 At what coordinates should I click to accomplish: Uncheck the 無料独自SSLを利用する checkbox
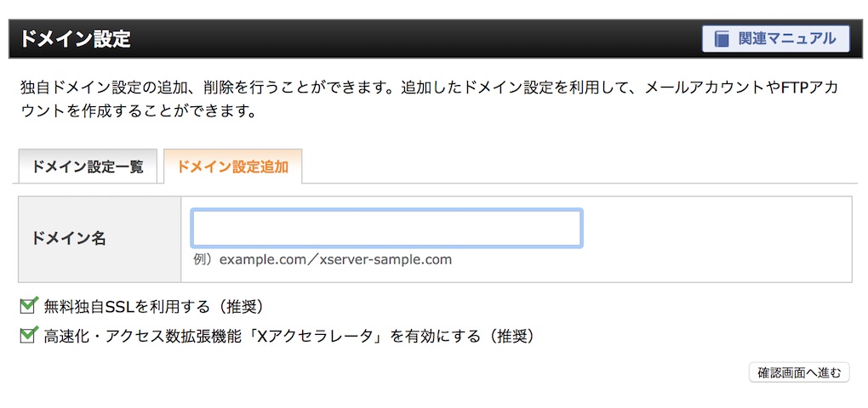pyautogui.click(x=28, y=305)
